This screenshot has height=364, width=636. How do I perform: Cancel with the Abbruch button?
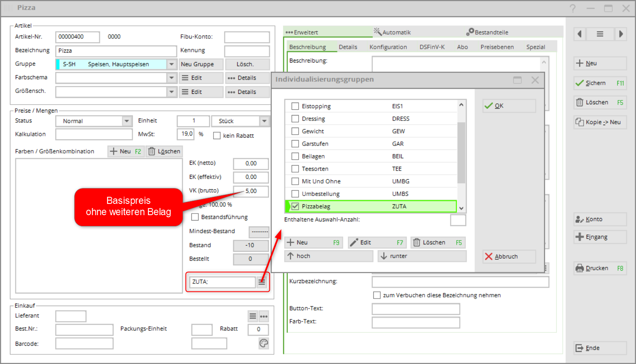point(509,256)
